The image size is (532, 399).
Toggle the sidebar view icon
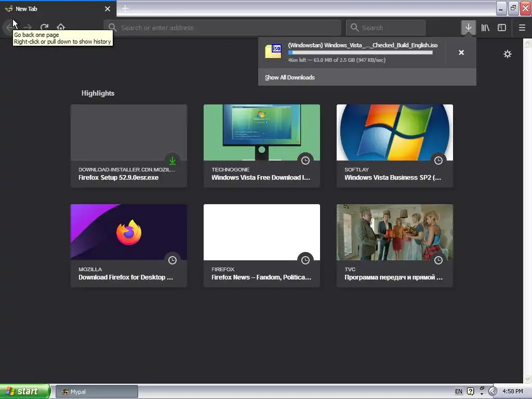pos(502,28)
